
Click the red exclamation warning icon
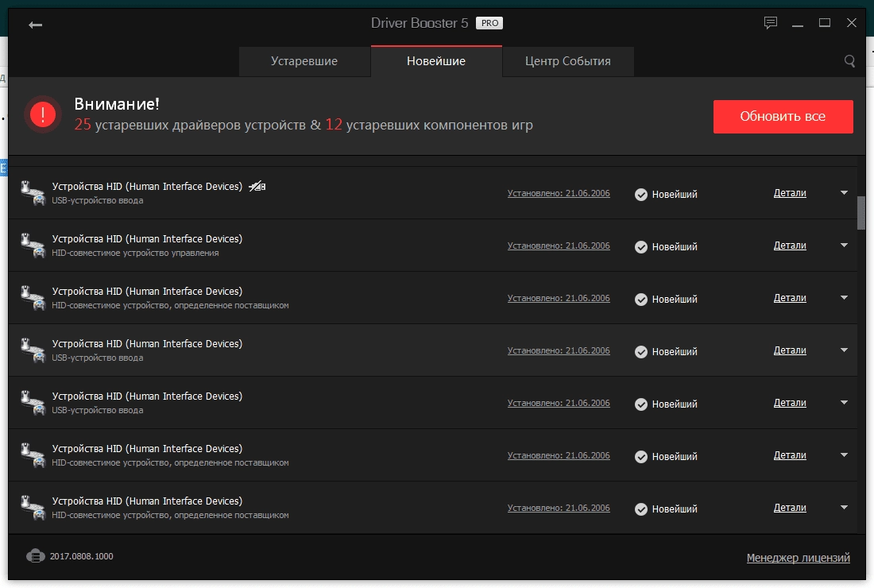point(43,114)
